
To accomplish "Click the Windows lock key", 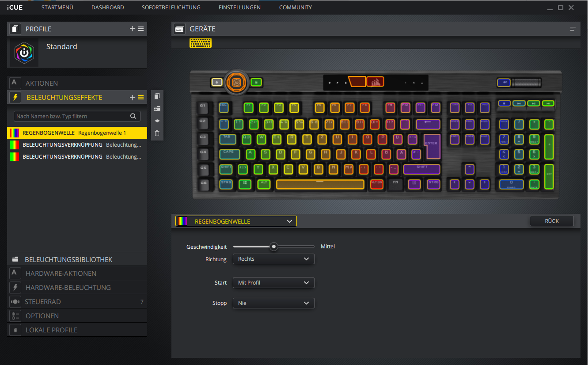I will (x=257, y=82).
